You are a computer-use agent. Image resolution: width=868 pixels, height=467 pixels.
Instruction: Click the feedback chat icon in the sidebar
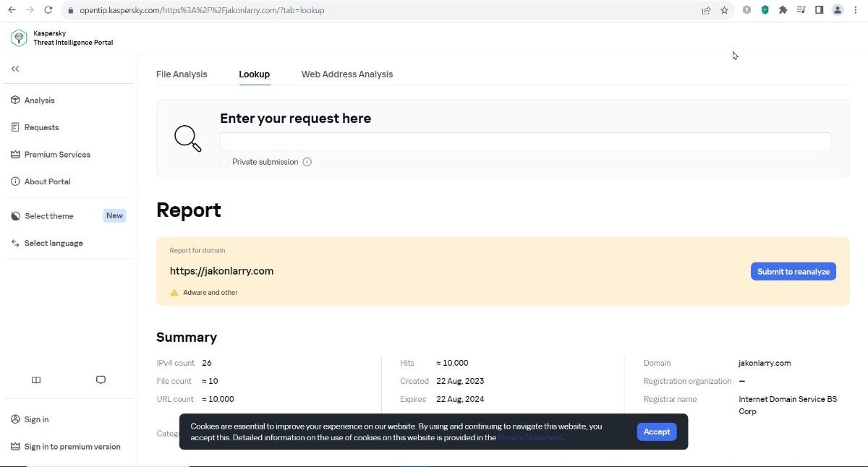pyautogui.click(x=101, y=380)
